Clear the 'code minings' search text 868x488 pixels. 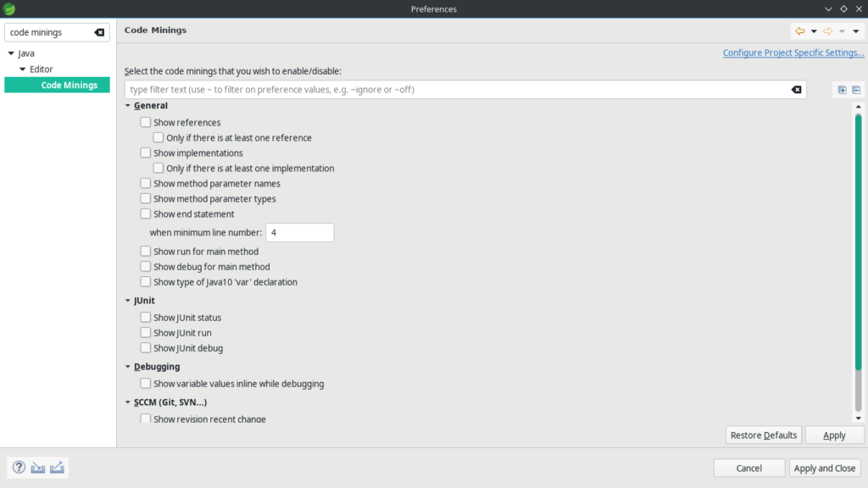point(99,33)
